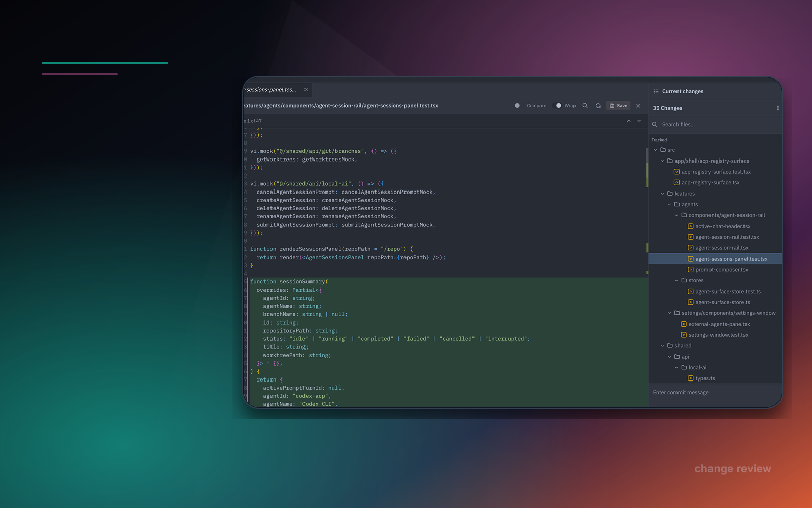Collapse the local-ai folder

(677, 368)
